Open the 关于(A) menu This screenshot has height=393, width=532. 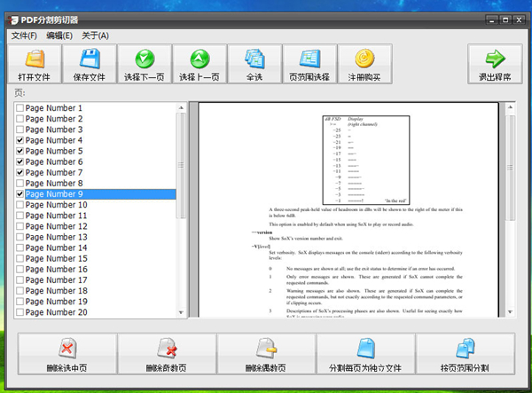tap(95, 35)
